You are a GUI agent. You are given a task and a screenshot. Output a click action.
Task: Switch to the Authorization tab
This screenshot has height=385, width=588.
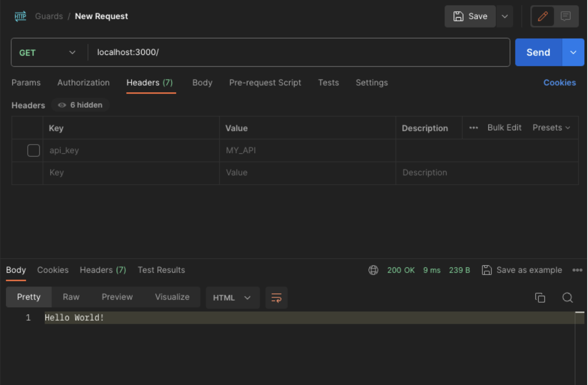(83, 82)
